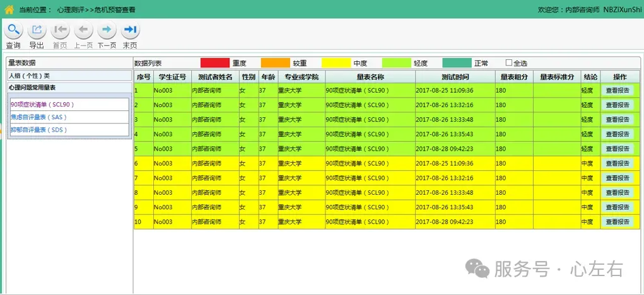Image resolution: width=644 pixels, height=295 pixels.
Task: Click the 学生证号 column header
Action: coord(172,77)
